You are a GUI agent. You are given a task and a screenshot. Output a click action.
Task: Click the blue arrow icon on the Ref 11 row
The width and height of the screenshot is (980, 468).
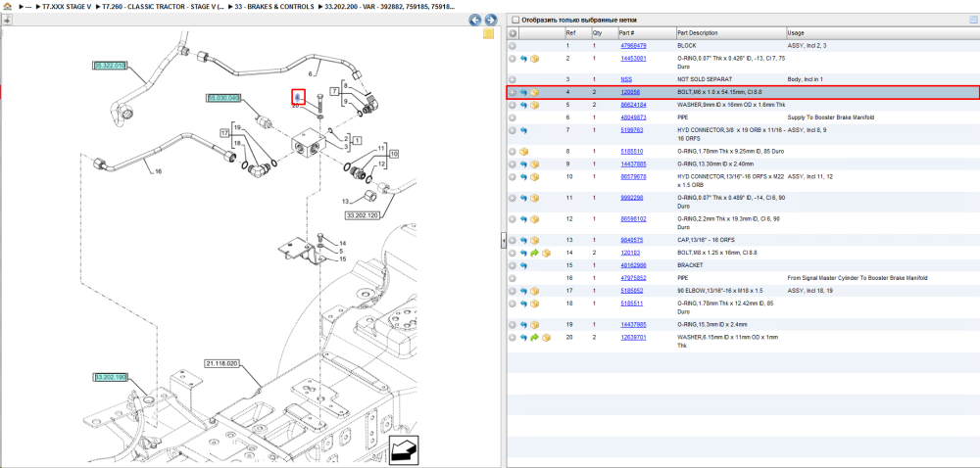click(523, 198)
